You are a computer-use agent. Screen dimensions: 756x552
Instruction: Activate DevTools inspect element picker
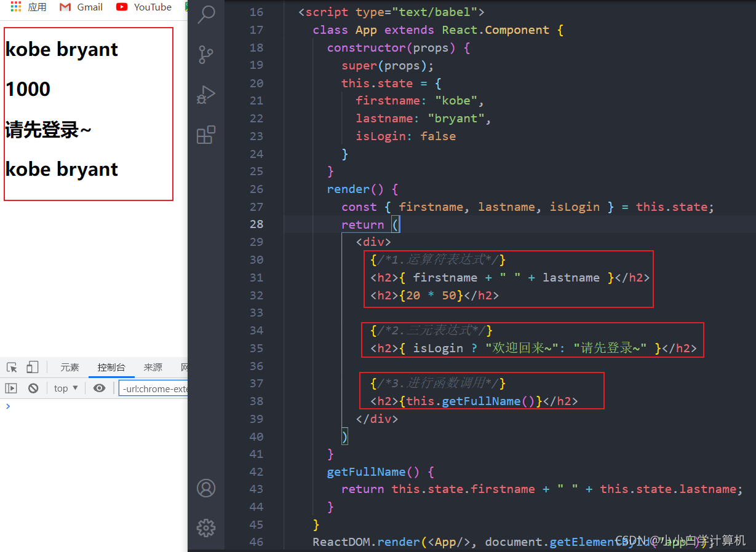click(x=12, y=368)
